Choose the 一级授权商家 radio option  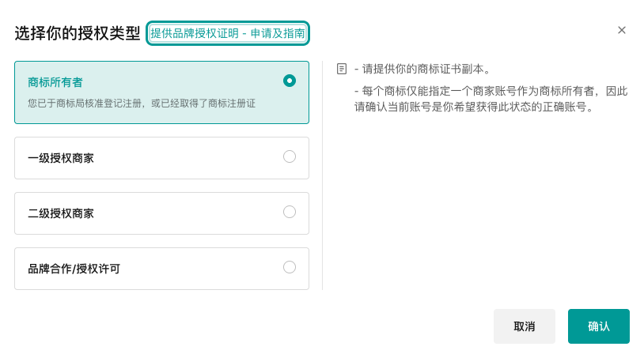click(x=290, y=156)
